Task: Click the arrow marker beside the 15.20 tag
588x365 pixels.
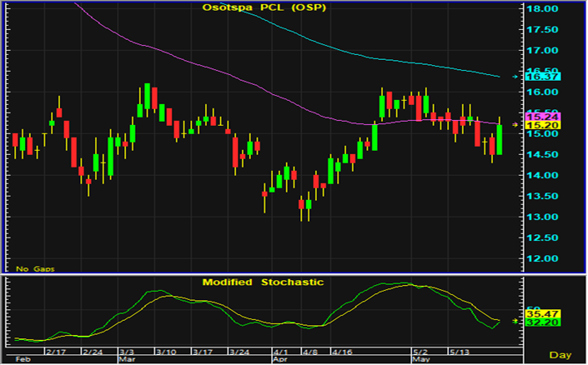Action: click(515, 124)
